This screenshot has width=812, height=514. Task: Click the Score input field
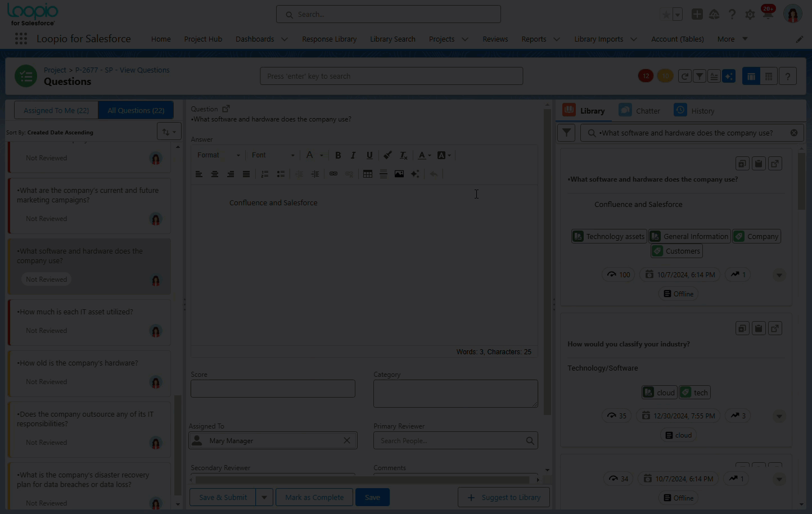pos(273,389)
